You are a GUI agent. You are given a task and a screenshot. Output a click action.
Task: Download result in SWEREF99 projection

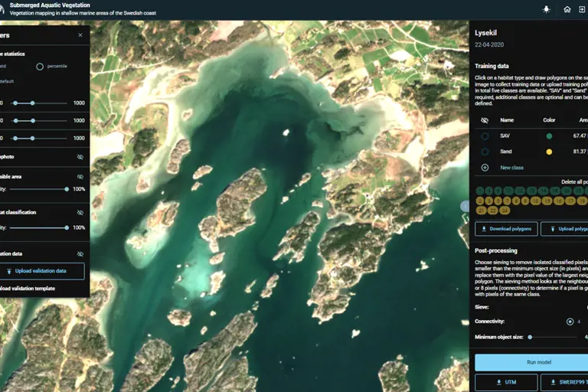564,382
